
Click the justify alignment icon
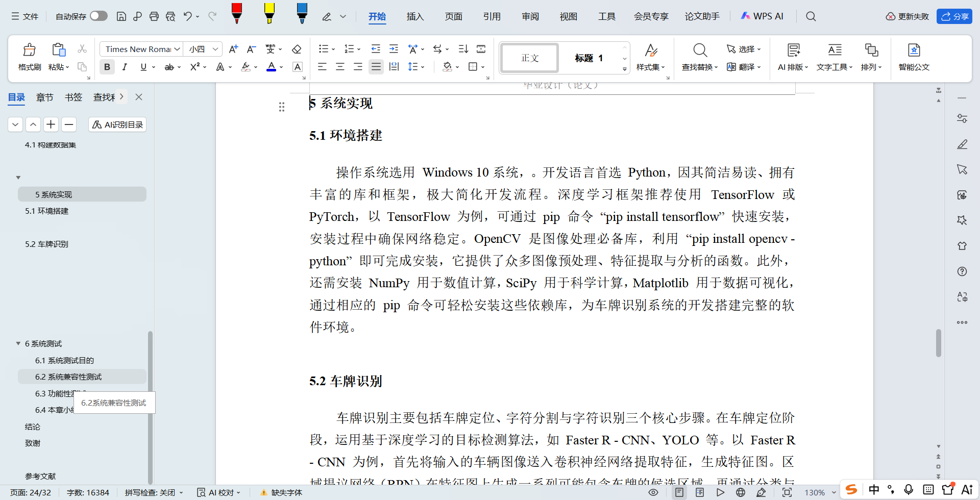tap(376, 67)
